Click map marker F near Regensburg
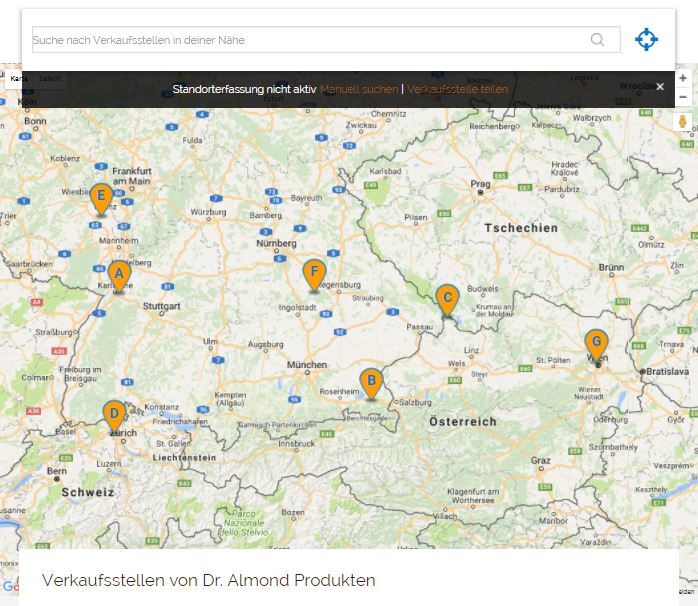Image resolution: width=698 pixels, height=606 pixels. tap(314, 273)
